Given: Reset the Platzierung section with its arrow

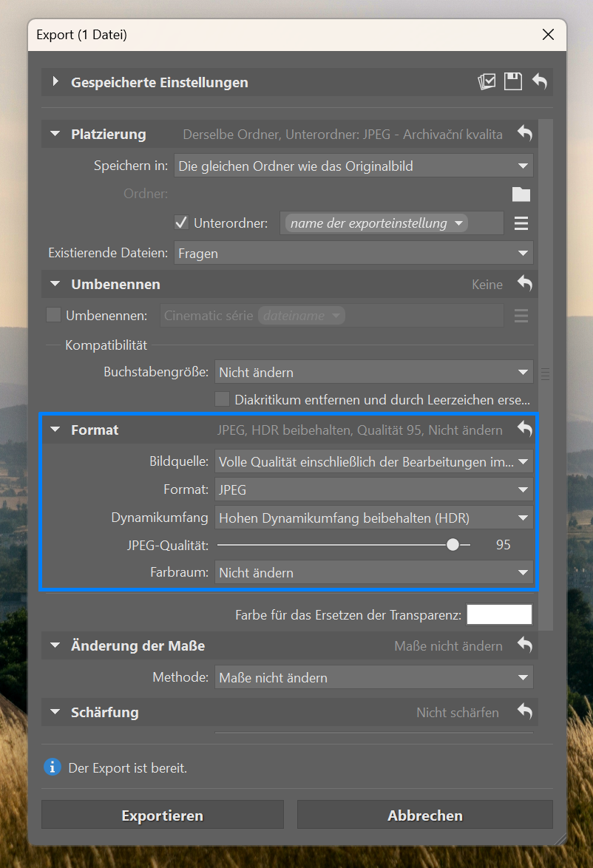Looking at the screenshot, I should point(524,134).
